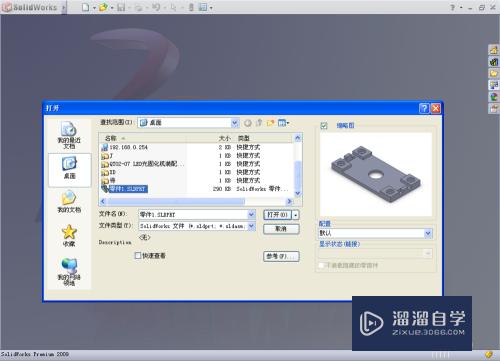Click file list scroll-down arrow
The height and width of the screenshot is (361, 500).
pyautogui.click(x=298, y=193)
